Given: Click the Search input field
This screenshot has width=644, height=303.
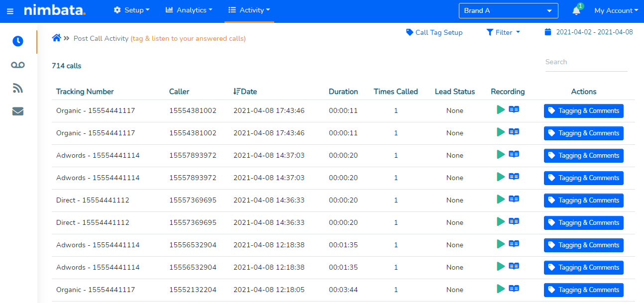Looking at the screenshot, I should pos(586,62).
